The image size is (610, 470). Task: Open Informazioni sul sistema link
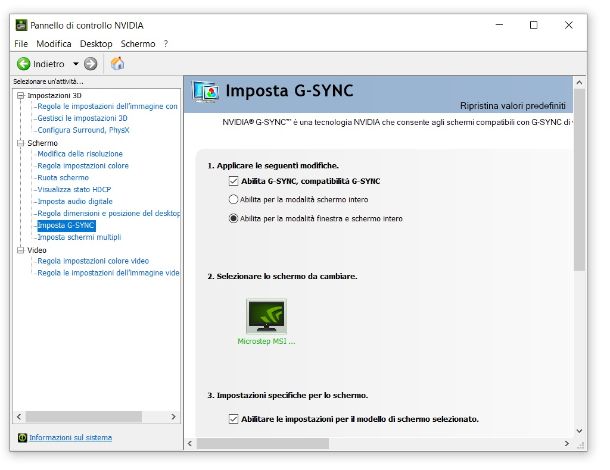[x=71, y=438]
